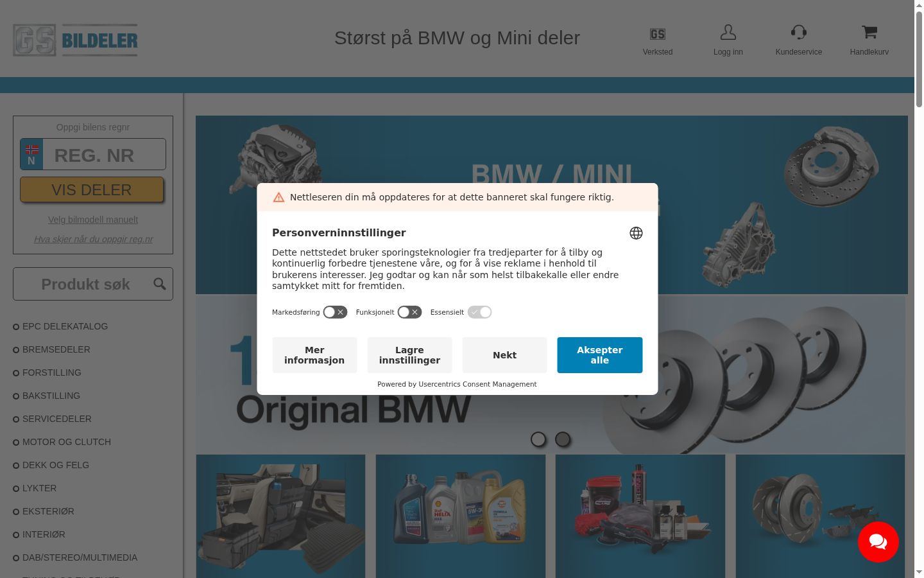Click the GS Bildeler logo
Viewport: 924px width, 578px height.
(x=76, y=40)
